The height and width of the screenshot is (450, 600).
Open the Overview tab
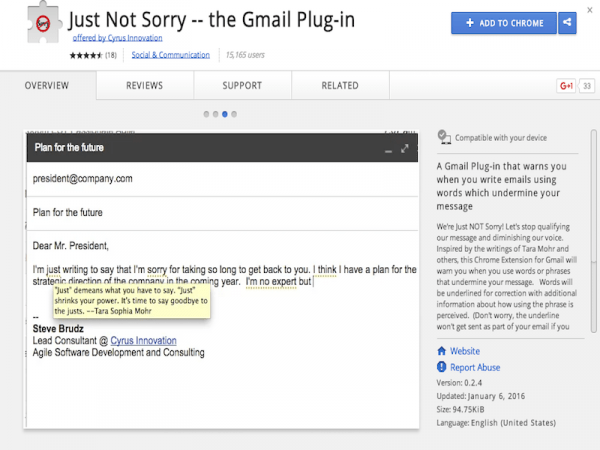[47, 86]
